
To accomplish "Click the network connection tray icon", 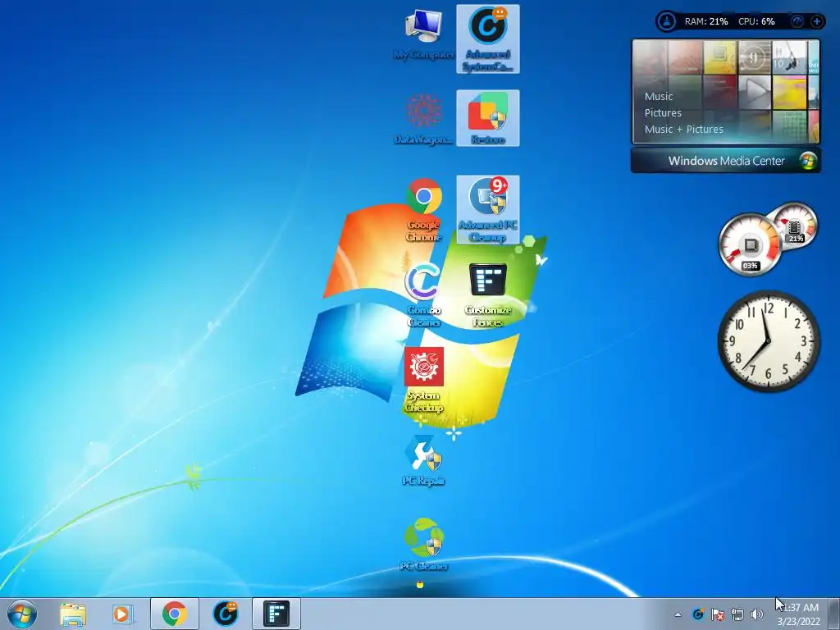I will (x=737, y=614).
